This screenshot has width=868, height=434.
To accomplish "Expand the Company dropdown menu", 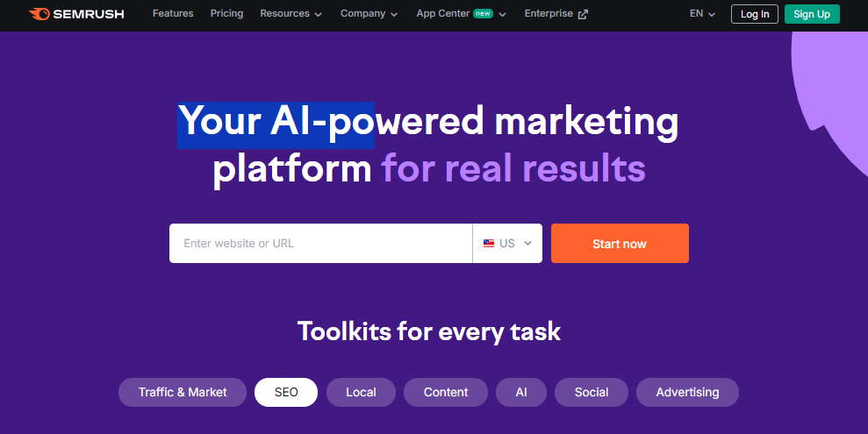I will 369,14.
